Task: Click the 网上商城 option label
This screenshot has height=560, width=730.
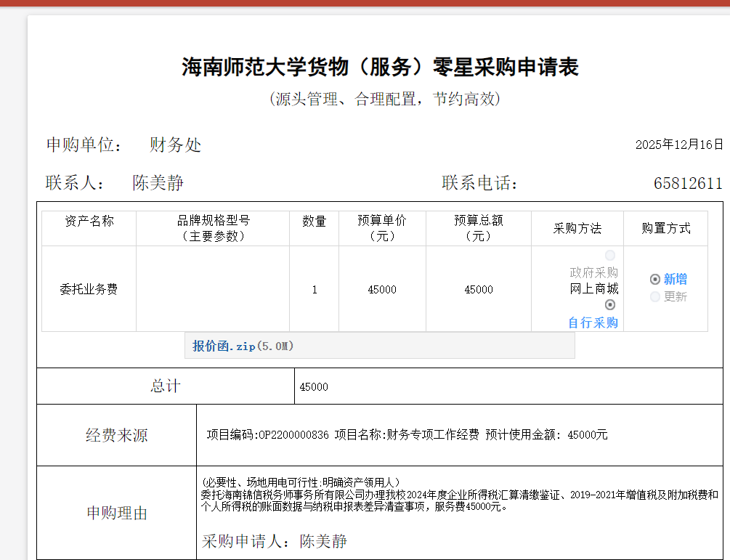Action: click(593, 289)
